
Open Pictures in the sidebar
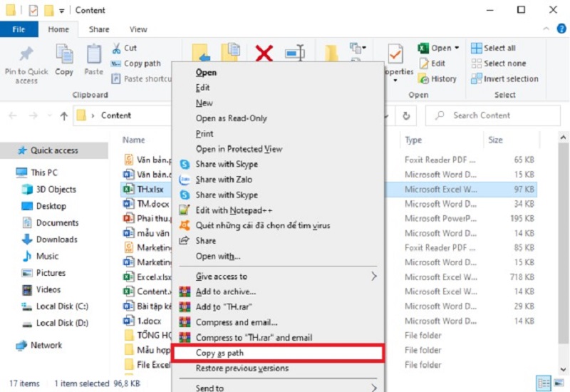[43, 273]
